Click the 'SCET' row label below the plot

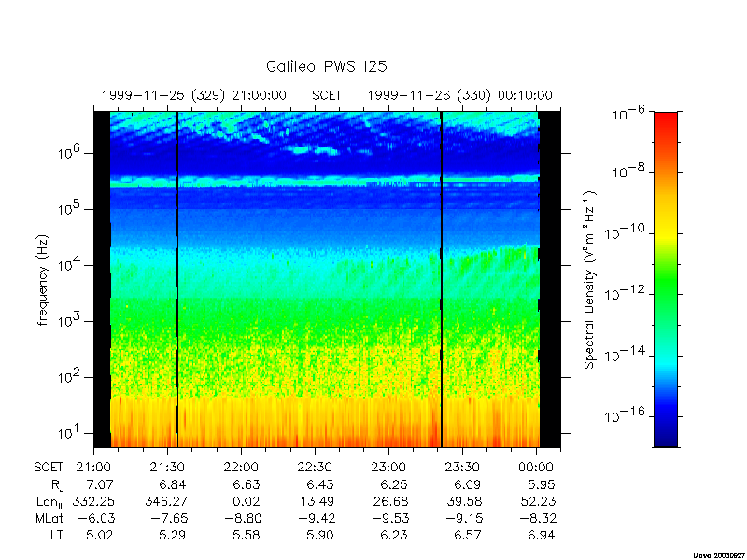click(49, 468)
